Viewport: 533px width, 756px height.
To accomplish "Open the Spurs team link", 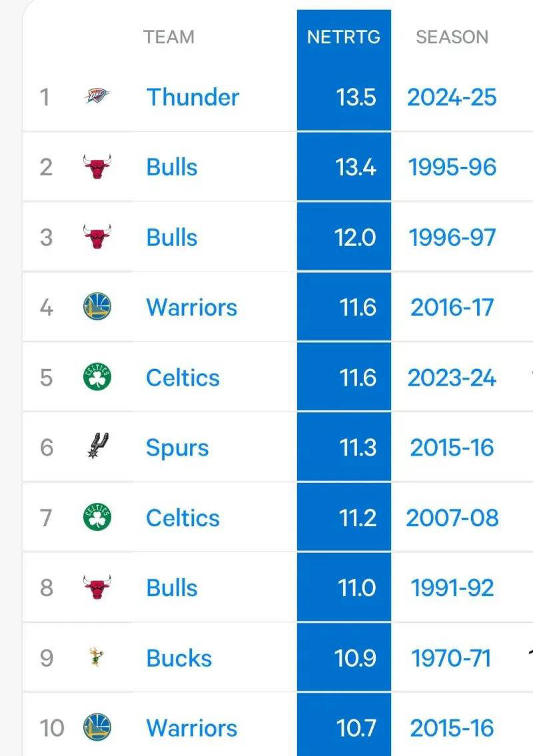I will tap(177, 448).
